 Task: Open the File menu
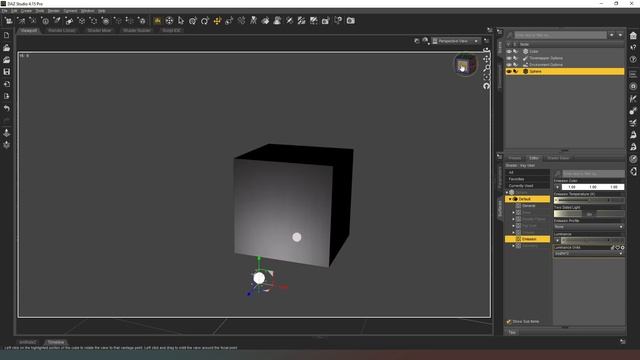click(x=4, y=11)
